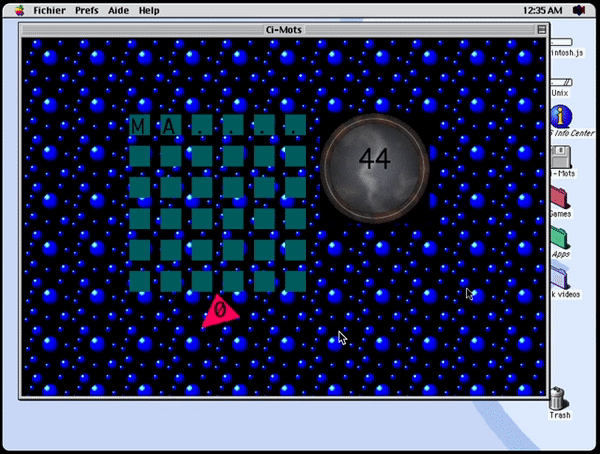The width and height of the screenshot is (600, 454).
Task: Select the grid cell with letter A
Action: coord(171,125)
